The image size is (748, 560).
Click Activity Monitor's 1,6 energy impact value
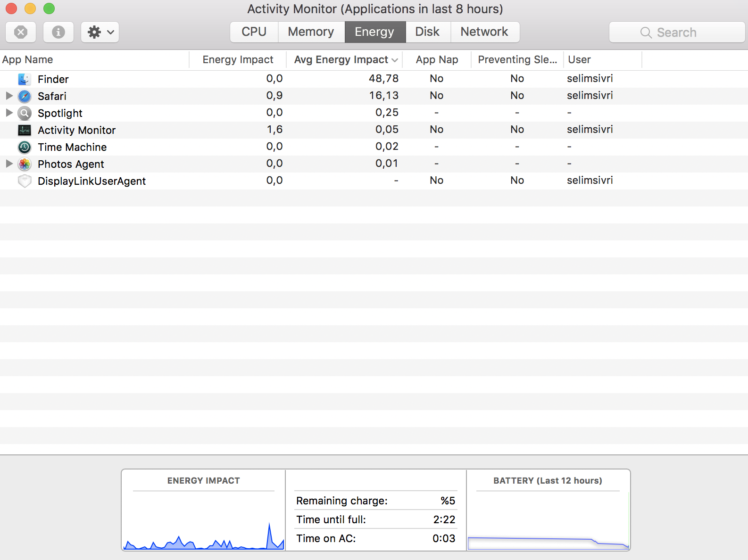tap(274, 129)
